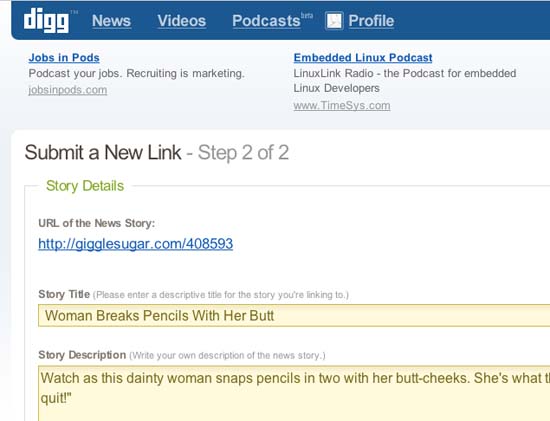This screenshot has height=421, width=550.
Task: Click the digg logo
Action: [x=46, y=20]
